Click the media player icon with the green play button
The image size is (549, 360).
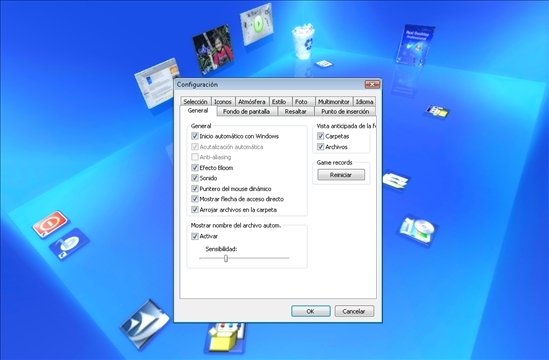(x=256, y=24)
